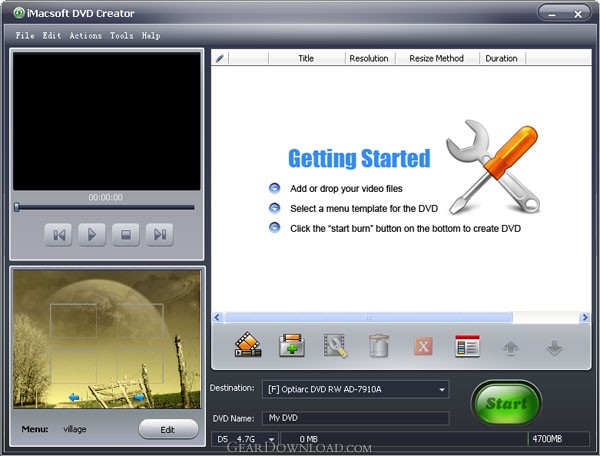
Task: Open the Edit menu
Action: click(x=52, y=36)
